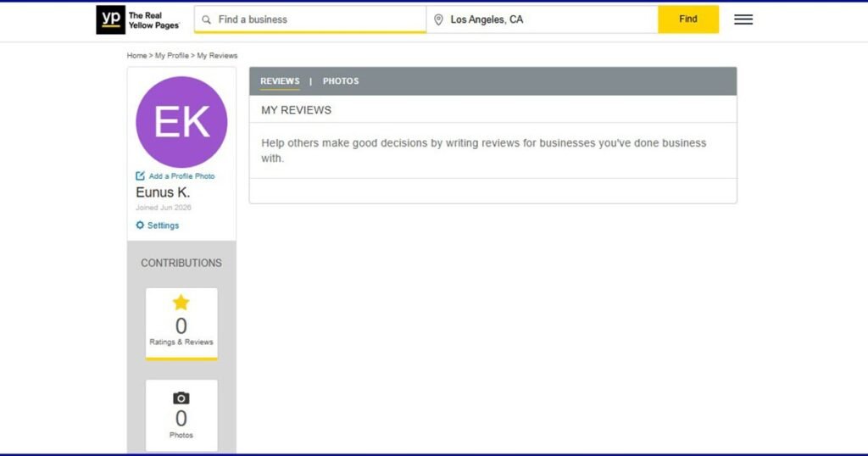
Task: Click the Los Angeles, CA location field
Action: 542,19
